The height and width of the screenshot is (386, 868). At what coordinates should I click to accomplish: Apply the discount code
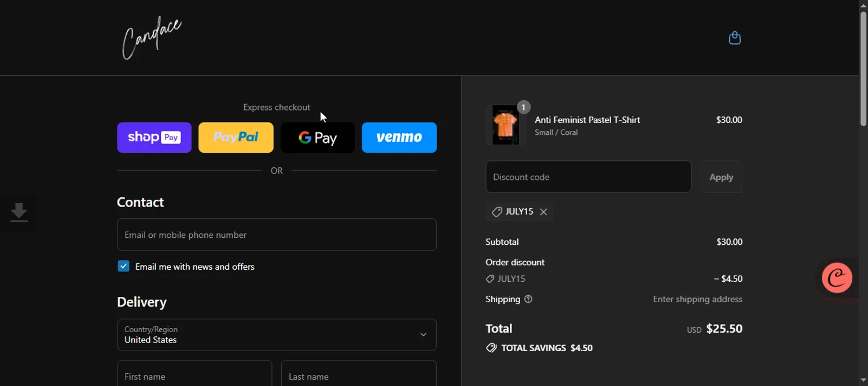pyautogui.click(x=721, y=177)
